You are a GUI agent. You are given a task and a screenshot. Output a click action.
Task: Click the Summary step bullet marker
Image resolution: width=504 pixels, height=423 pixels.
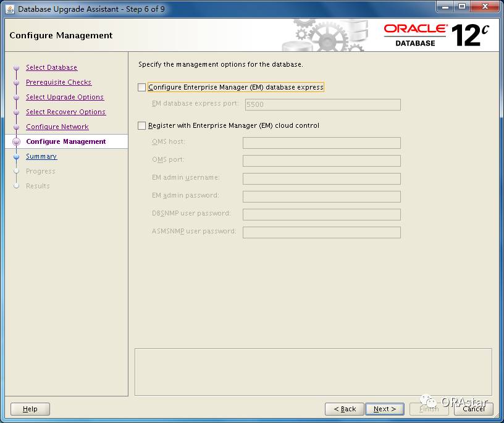[17, 156]
